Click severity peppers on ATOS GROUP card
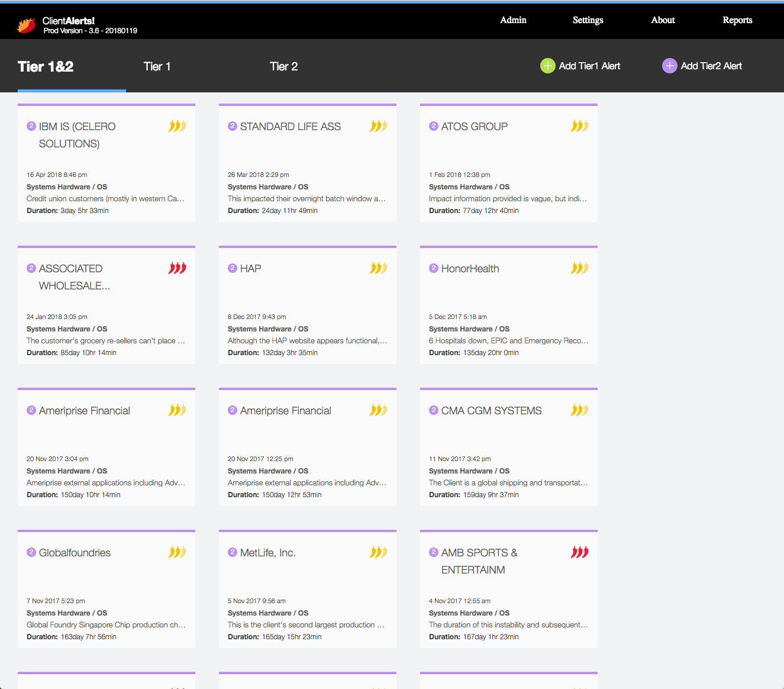This screenshot has width=784, height=689. point(580,126)
